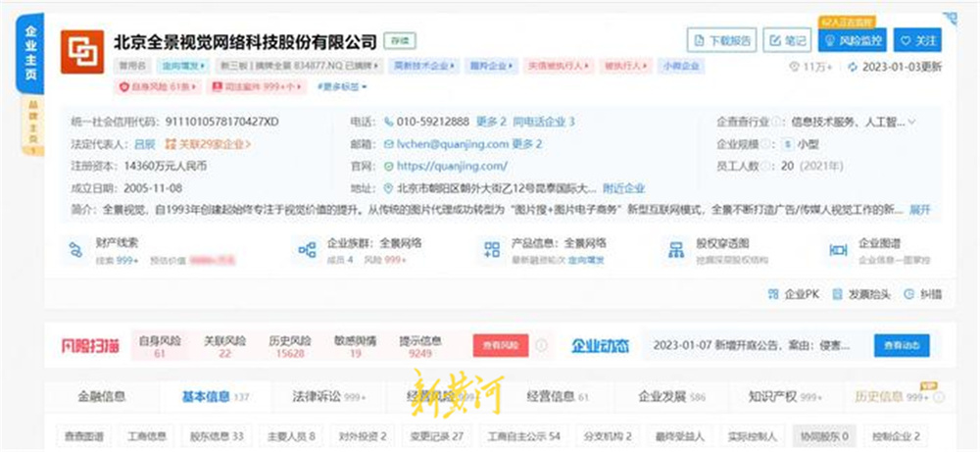Select 工商自主公示 54 sub-tab
Image resolution: width=980 pixels, height=452 pixels.
[x=523, y=435]
